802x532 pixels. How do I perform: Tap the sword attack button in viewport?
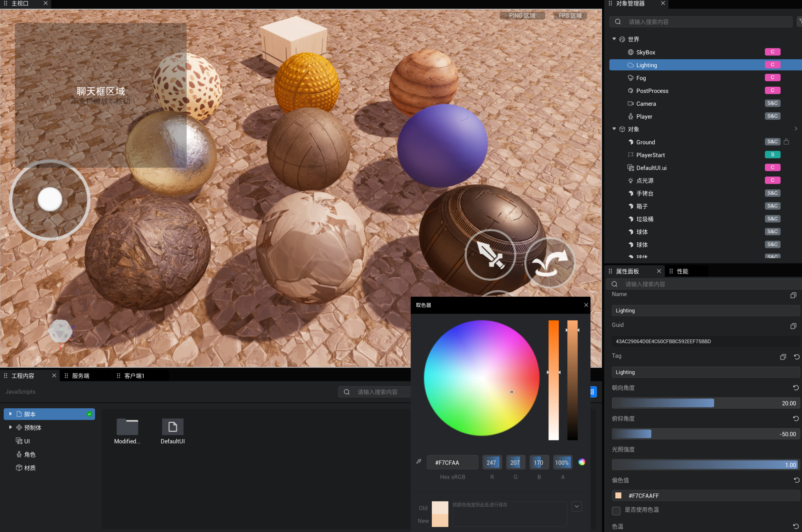pos(490,255)
